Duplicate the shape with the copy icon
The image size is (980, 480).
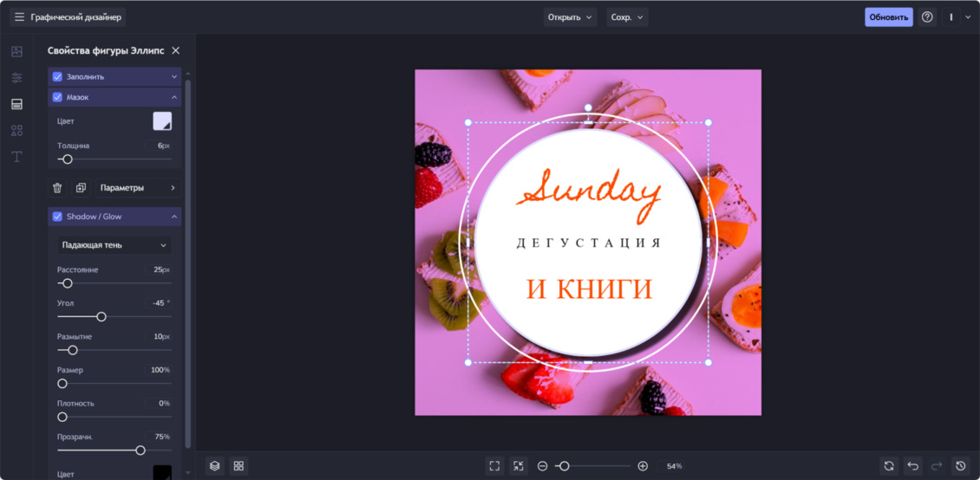click(x=81, y=188)
